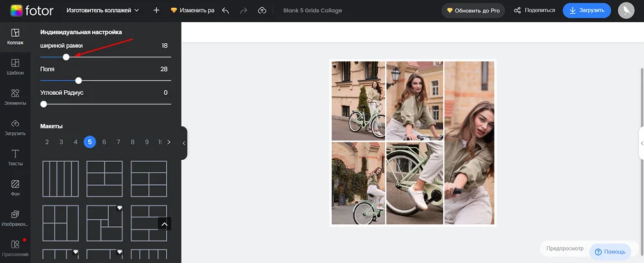Viewport: 644px width, 263px height.
Task: Open the Фон background panel
Action: point(15,188)
